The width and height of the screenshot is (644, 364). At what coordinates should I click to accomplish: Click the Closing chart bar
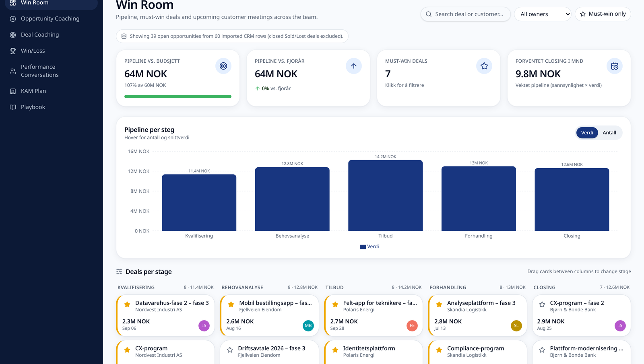click(x=572, y=199)
